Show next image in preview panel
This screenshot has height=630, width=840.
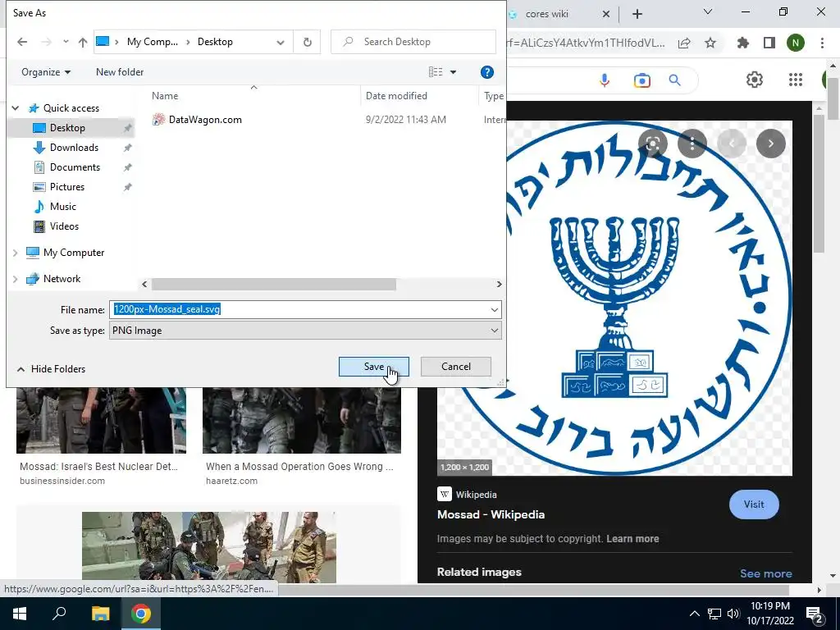click(x=771, y=143)
